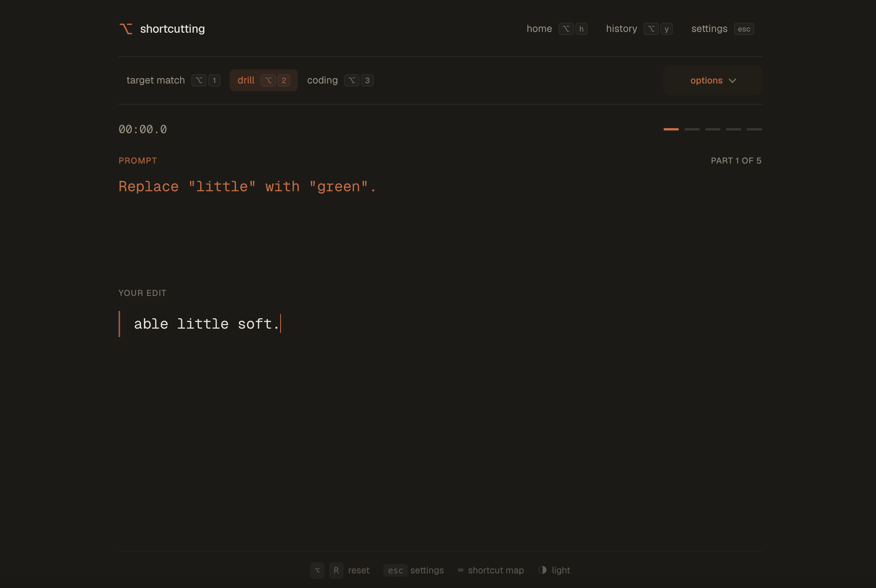Click the option key badge in drill tab

[x=268, y=80]
